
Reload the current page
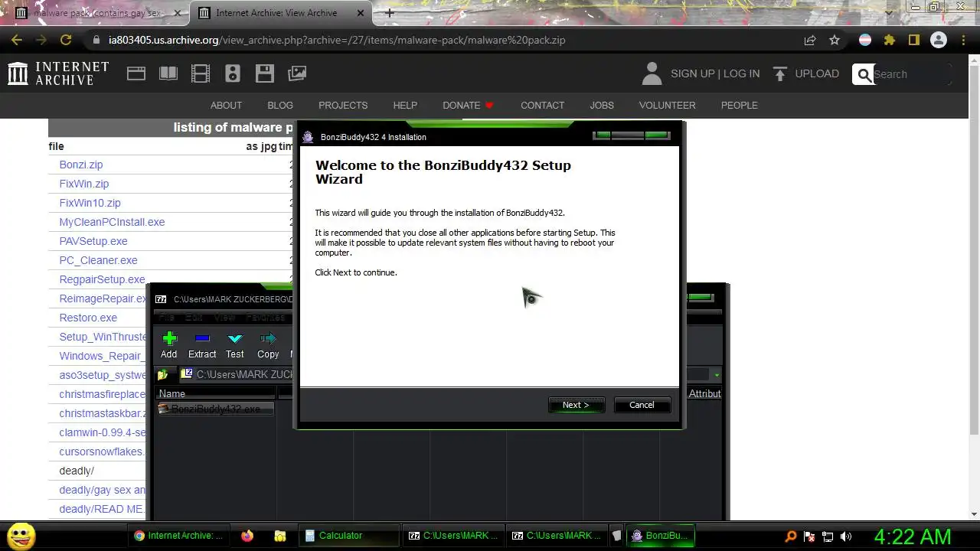(x=66, y=40)
